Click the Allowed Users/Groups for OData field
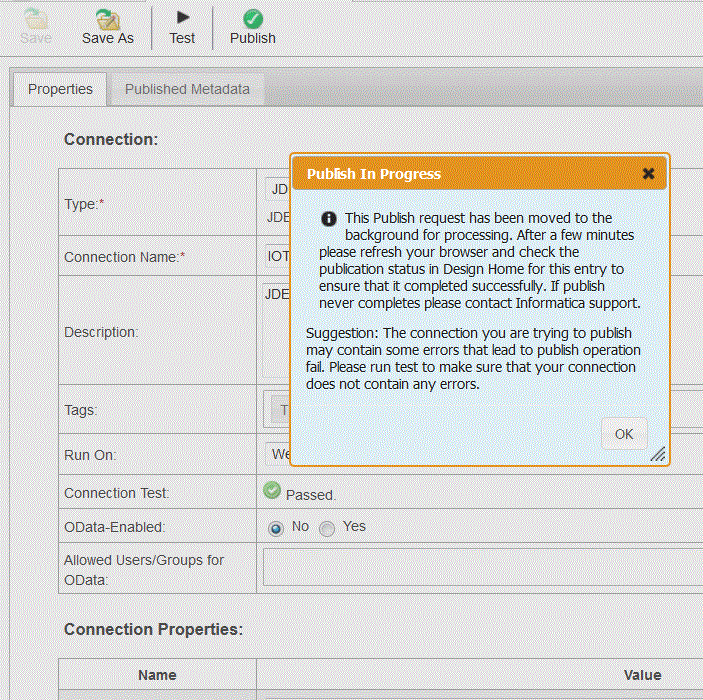 [x=482, y=567]
